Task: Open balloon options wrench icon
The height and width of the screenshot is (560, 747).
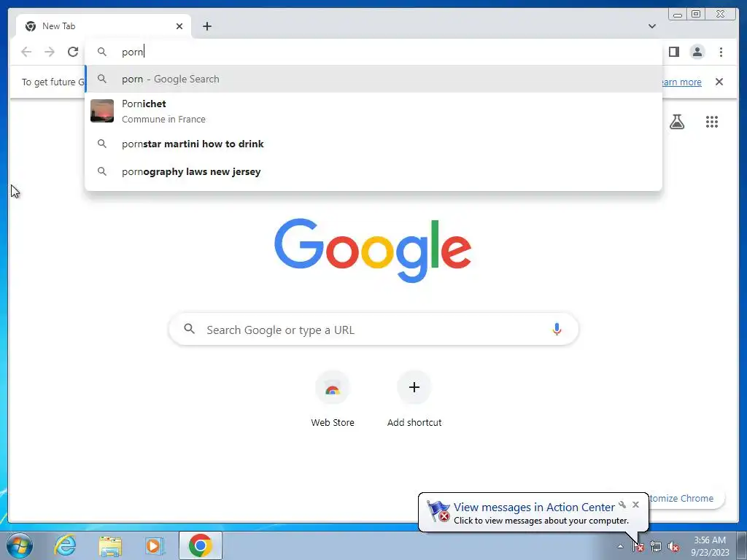Action: click(622, 505)
